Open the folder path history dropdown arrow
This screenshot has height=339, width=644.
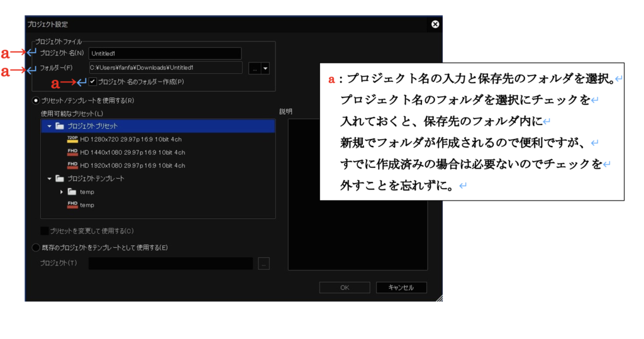point(265,69)
